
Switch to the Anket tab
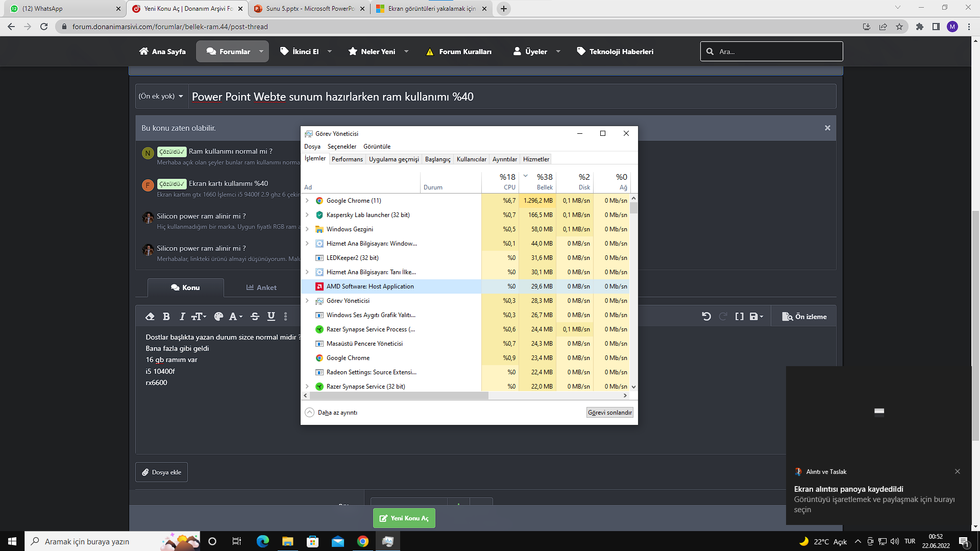click(261, 288)
